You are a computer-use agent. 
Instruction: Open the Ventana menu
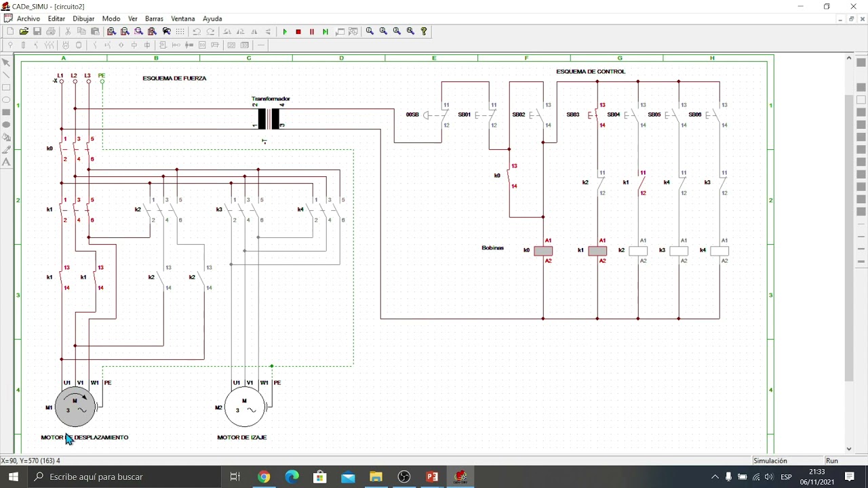[183, 19]
